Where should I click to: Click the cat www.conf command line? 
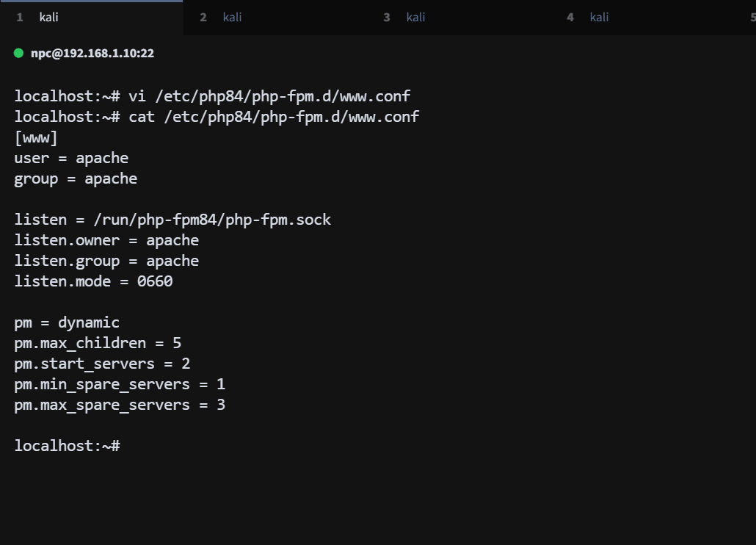(x=217, y=117)
